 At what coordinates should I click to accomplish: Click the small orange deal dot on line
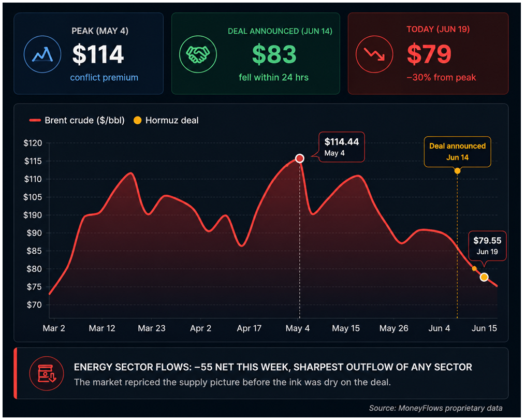click(x=474, y=268)
